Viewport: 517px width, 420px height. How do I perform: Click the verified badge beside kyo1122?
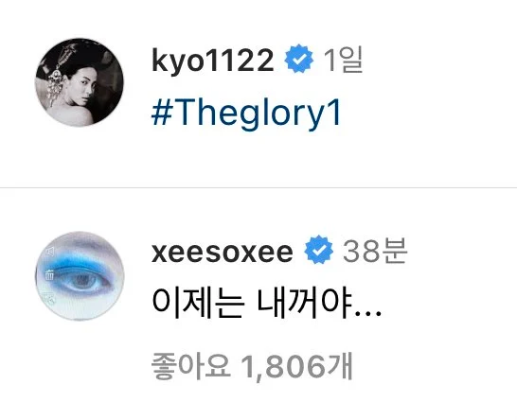(299, 59)
